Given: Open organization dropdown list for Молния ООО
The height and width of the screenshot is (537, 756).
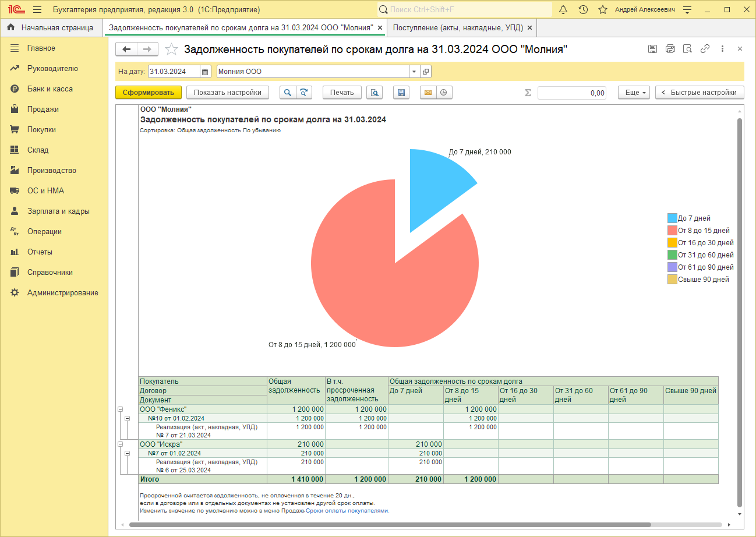Looking at the screenshot, I should coord(414,72).
